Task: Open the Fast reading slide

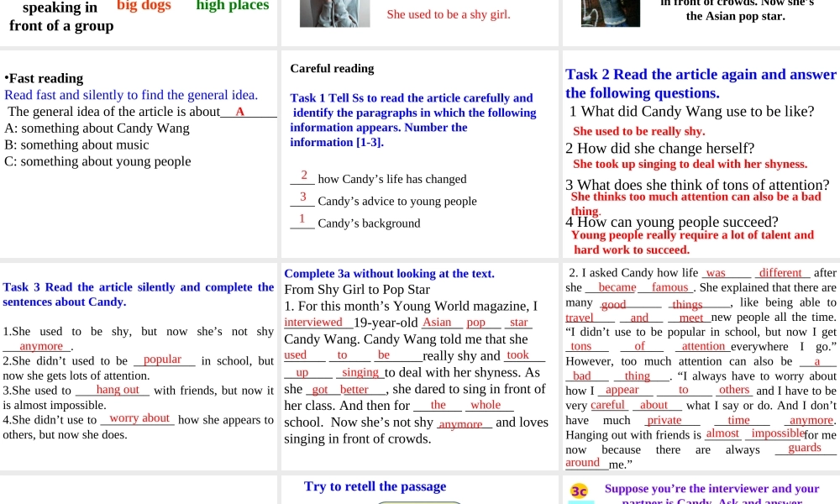Action: 45,78
